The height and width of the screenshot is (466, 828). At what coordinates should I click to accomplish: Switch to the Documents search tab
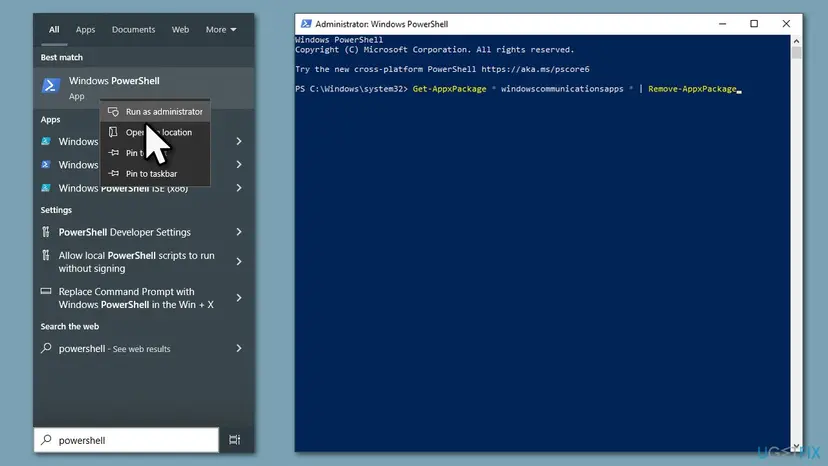pyautogui.click(x=133, y=30)
